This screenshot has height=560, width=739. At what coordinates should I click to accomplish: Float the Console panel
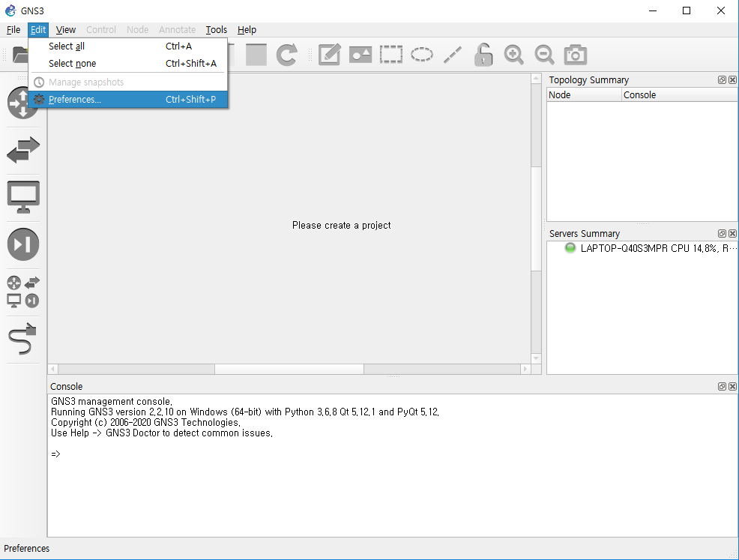722,387
